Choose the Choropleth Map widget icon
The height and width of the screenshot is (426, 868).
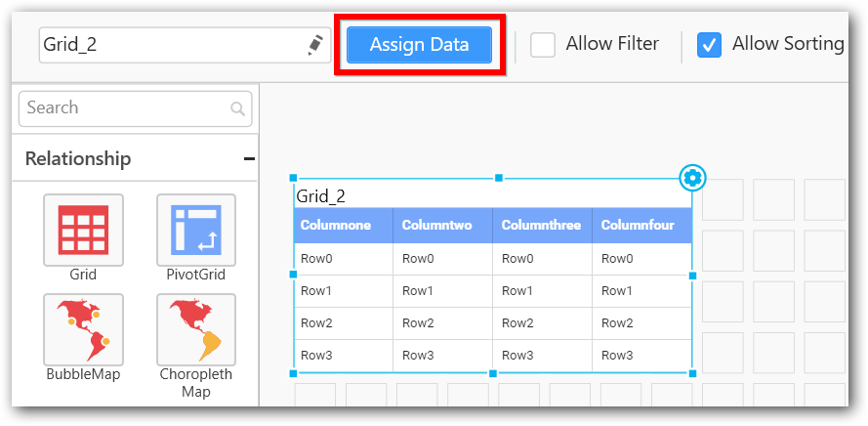click(195, 329)
